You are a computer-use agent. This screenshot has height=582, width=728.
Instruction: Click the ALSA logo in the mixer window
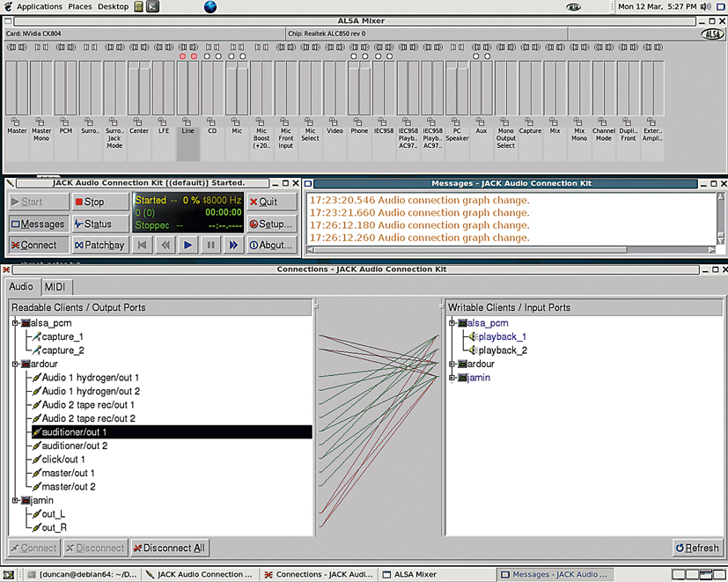click(713, 33)
